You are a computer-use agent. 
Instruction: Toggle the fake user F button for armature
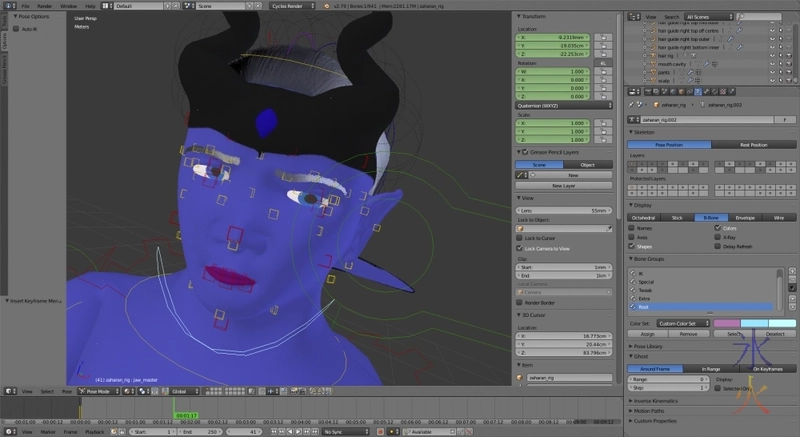783,120
